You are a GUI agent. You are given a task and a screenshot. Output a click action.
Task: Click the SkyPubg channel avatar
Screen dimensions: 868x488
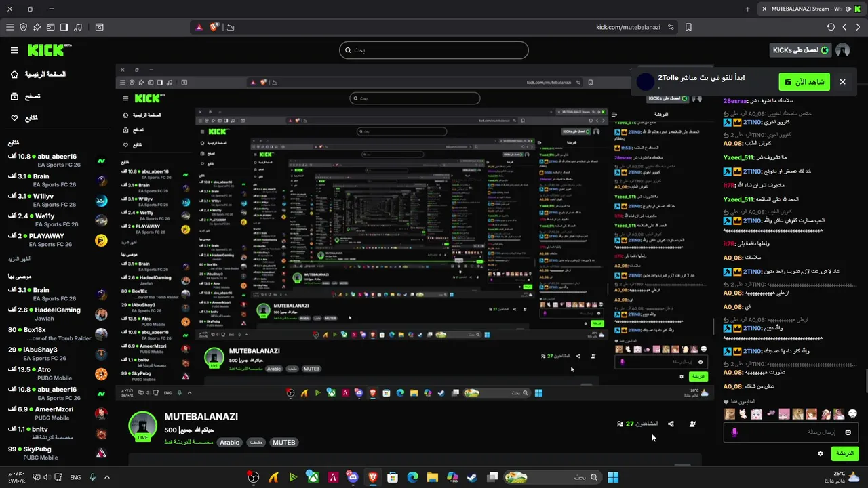(x=101, y=453)
